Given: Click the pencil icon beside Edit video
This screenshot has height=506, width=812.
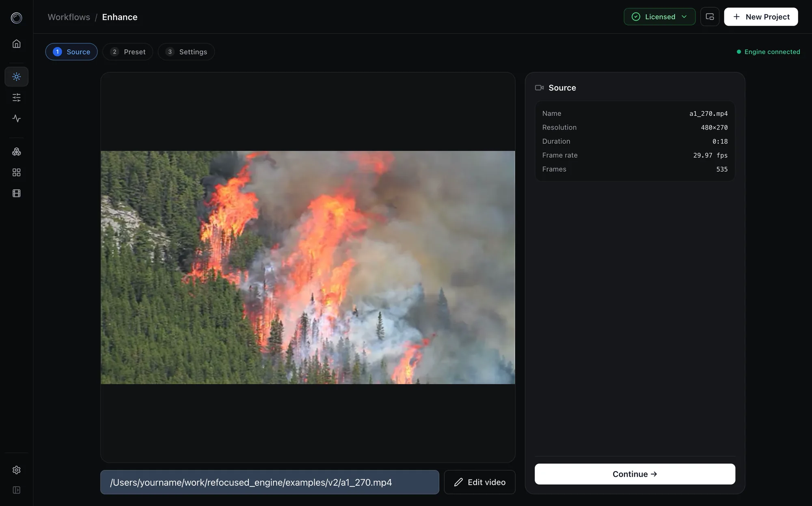Looking at the screenshot, I should pos(458,482).
